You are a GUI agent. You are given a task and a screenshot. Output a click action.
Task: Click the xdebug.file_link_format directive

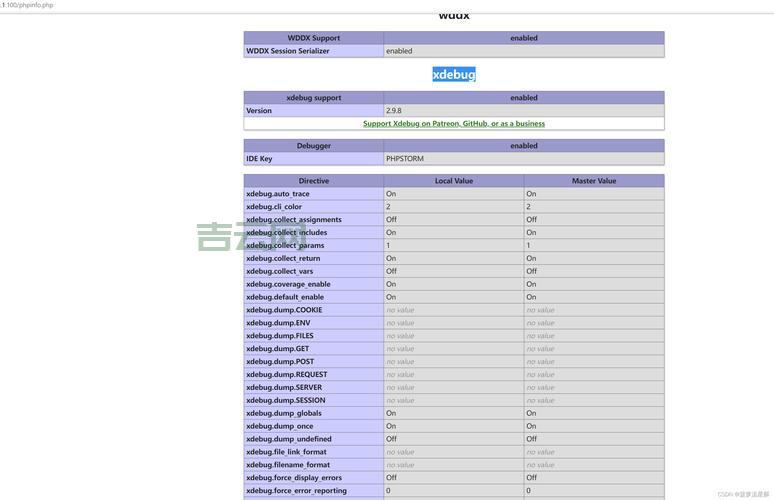coord(286,452)
